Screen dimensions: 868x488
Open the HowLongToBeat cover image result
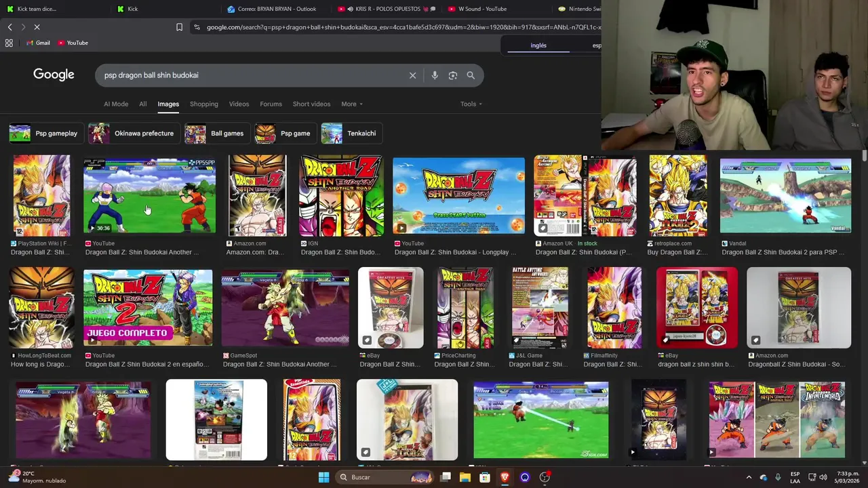[x=41, y=307]
